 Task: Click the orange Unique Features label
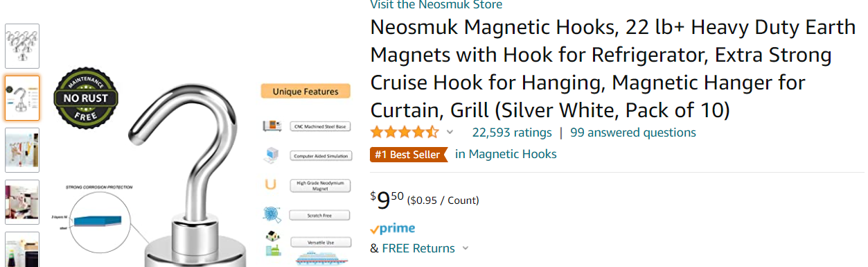pos(305,91)
